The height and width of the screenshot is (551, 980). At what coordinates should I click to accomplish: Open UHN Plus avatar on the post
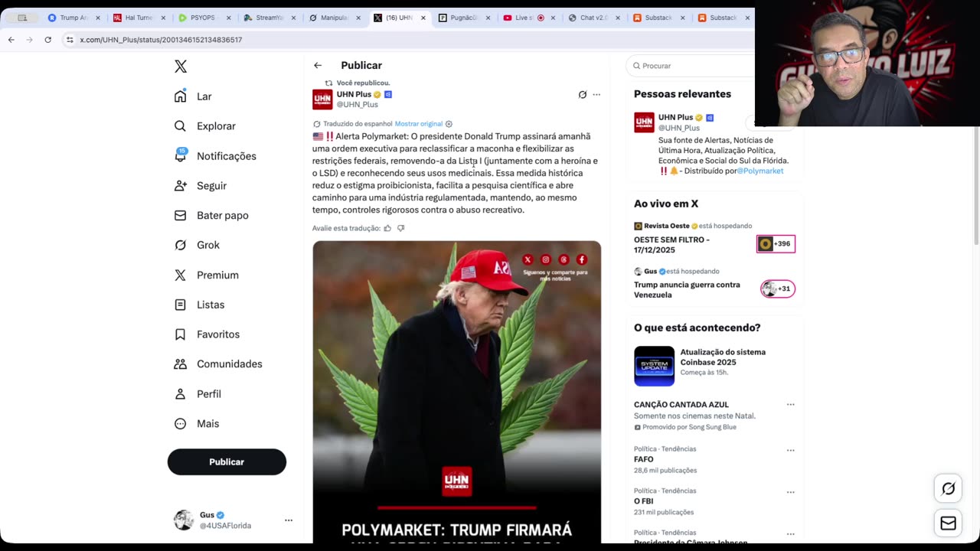[x=322, y=99]
